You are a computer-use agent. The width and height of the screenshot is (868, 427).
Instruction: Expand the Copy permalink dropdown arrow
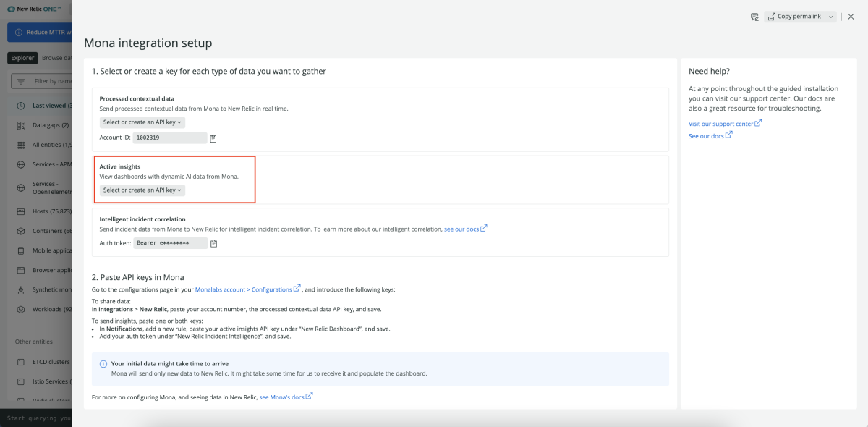point(830,17)
